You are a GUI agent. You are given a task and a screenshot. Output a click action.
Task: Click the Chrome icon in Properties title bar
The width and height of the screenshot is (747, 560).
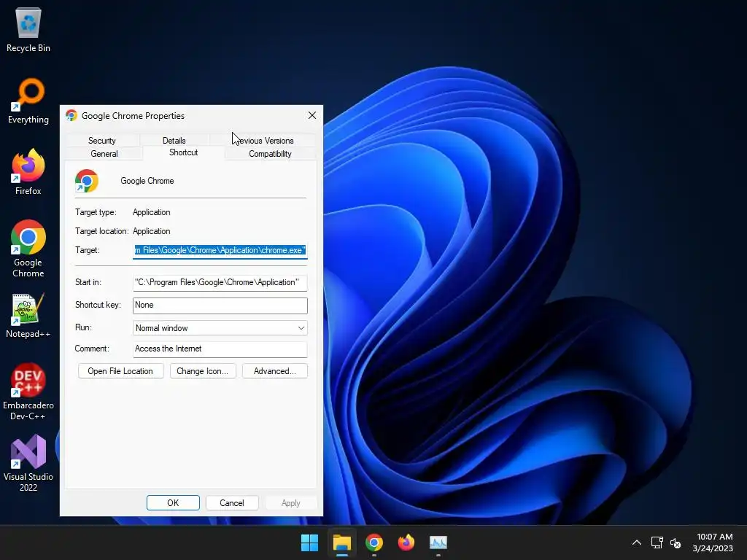tap(71, 116)
